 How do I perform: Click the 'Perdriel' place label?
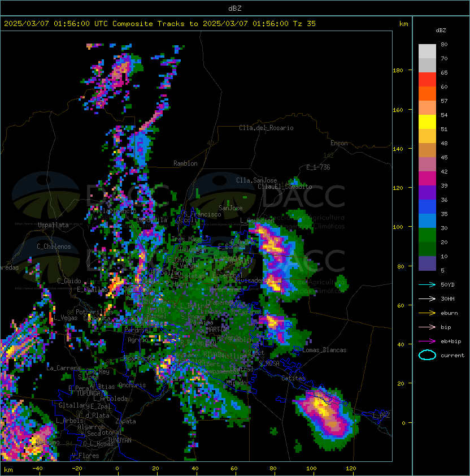coord(138,330)
